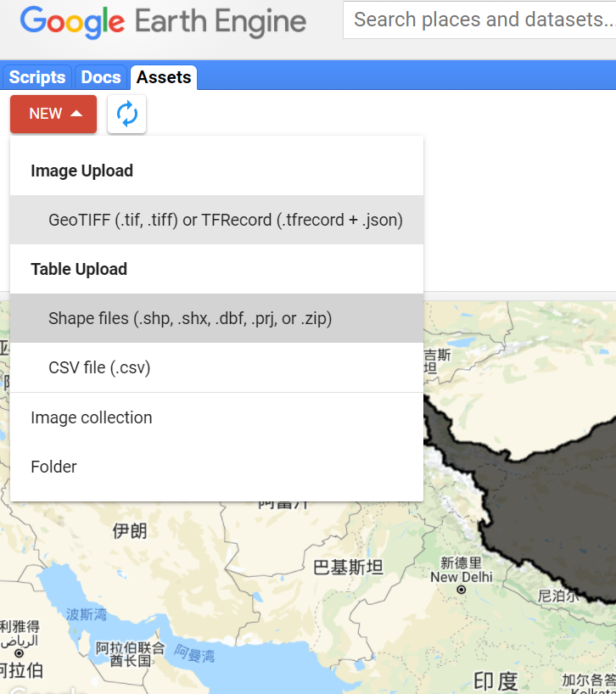Switch to the Scripts tab

click(36, 76)
